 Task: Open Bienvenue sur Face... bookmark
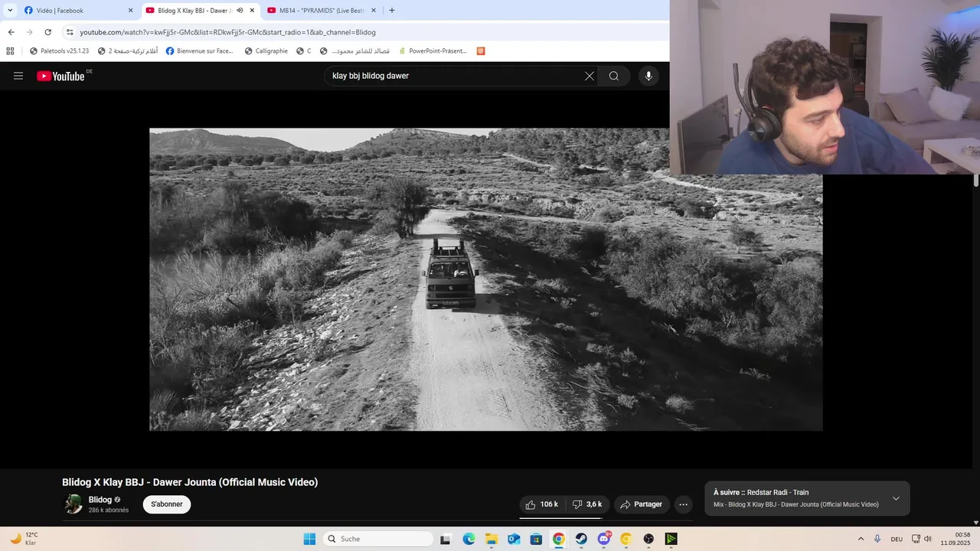199,51
